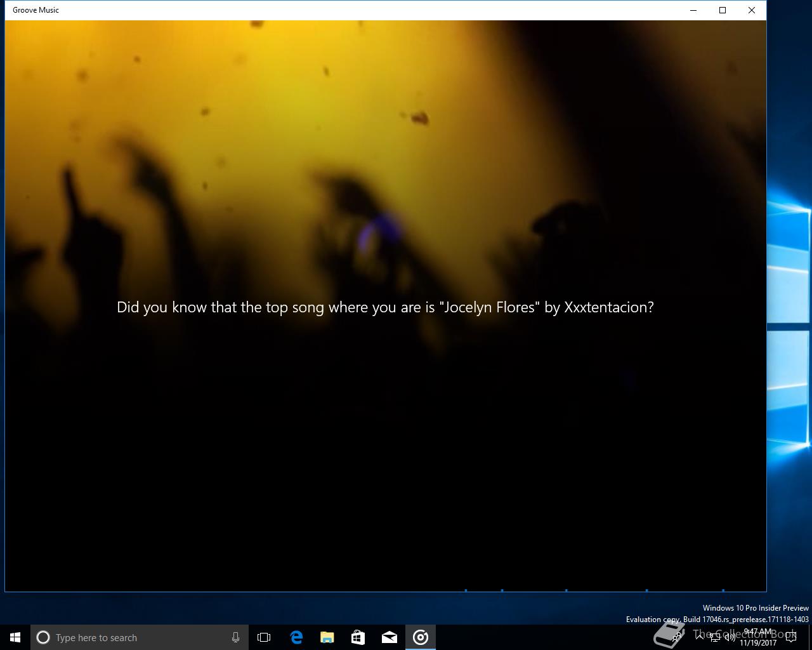Click the 'Jocelyn Flores' top song message
This screenshot has width=812, height=650.
coord(385,307)
